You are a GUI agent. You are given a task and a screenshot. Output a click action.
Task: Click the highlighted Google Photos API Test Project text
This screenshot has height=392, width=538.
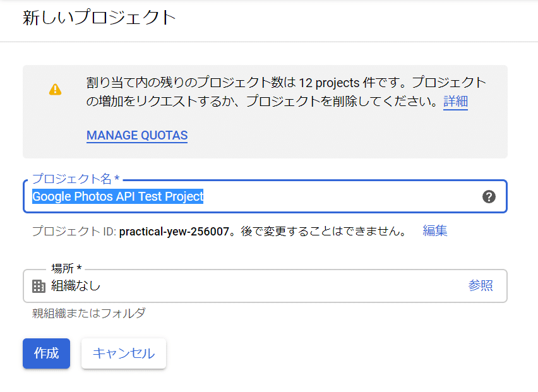[118, 196]
